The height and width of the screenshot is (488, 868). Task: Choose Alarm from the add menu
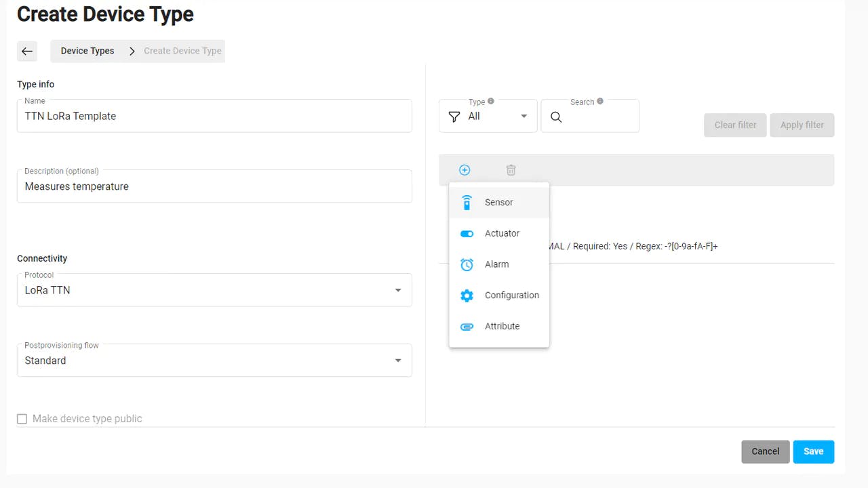click(499, 264)
